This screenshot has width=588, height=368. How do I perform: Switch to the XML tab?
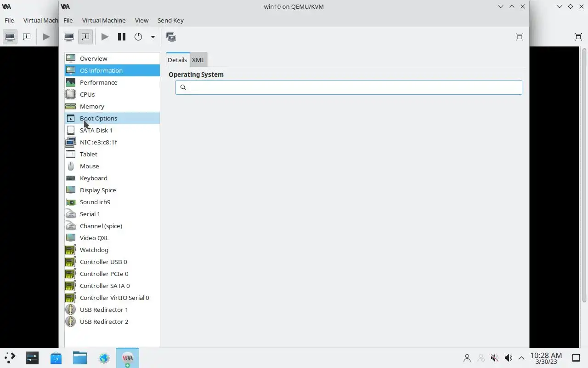(x=198, y=60)
